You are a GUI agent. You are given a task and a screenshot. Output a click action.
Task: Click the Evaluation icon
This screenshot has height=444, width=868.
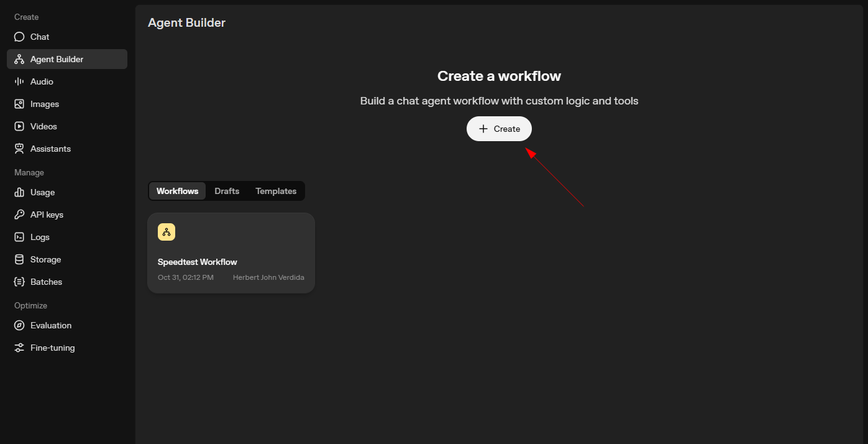(19, 325)
